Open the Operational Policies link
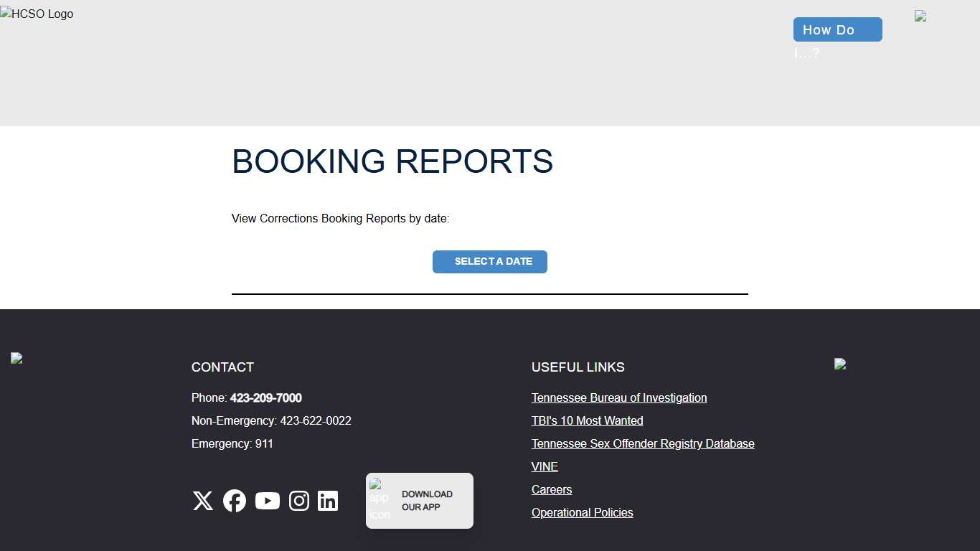 click(582, 512)
